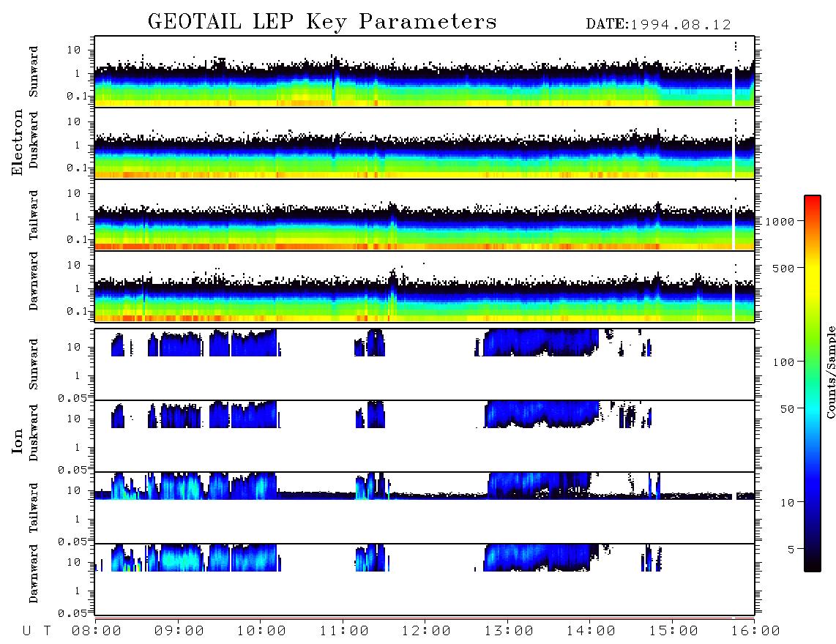Click the 500 tick on the colorbar
This screenshot has height=644, width=836.
(x=783, y=268)
